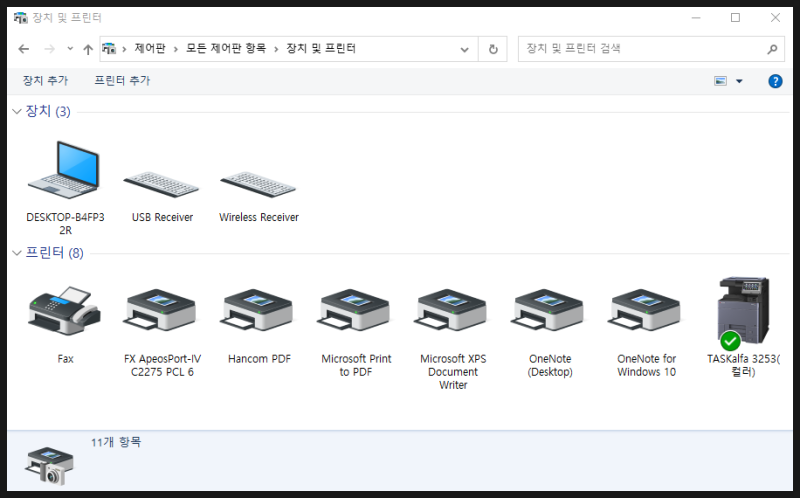The height and width of the screenshot is (498, 800).
Task: Open dropdown arrow after 제어판 breadcrumb
Action: (176, 49)
